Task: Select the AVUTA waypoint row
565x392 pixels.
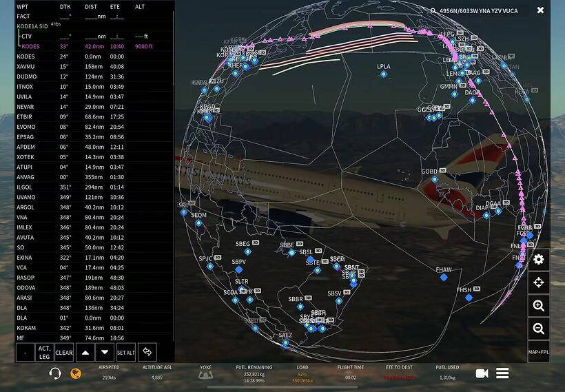Action: [x=94, y=238]
